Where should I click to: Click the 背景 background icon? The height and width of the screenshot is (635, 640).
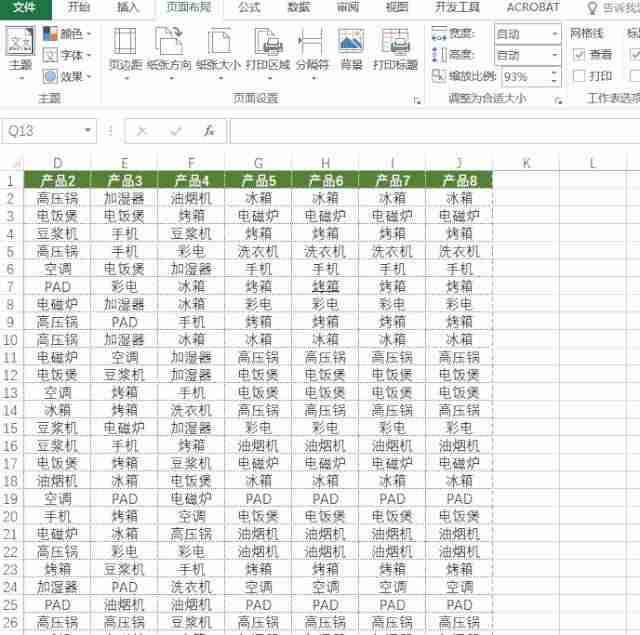pos(351,42)
